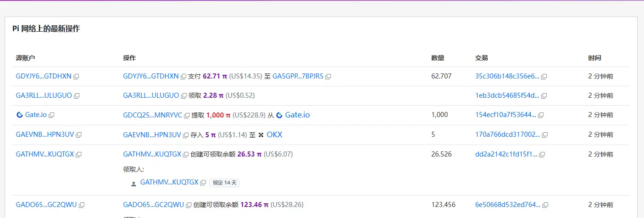This screenshot has width=644, height=218.
Task: Click Gate.io logo in source account column
Action: coord(19,115)
